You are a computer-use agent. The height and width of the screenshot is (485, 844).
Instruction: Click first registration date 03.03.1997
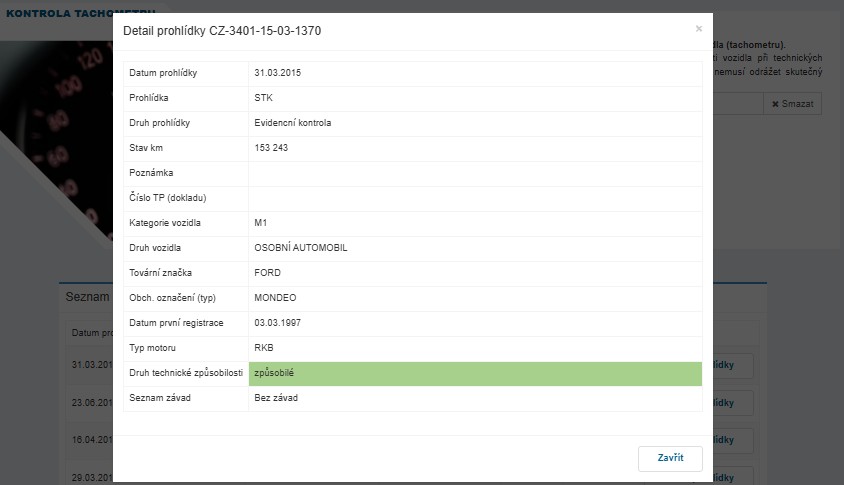click(278, 322)
